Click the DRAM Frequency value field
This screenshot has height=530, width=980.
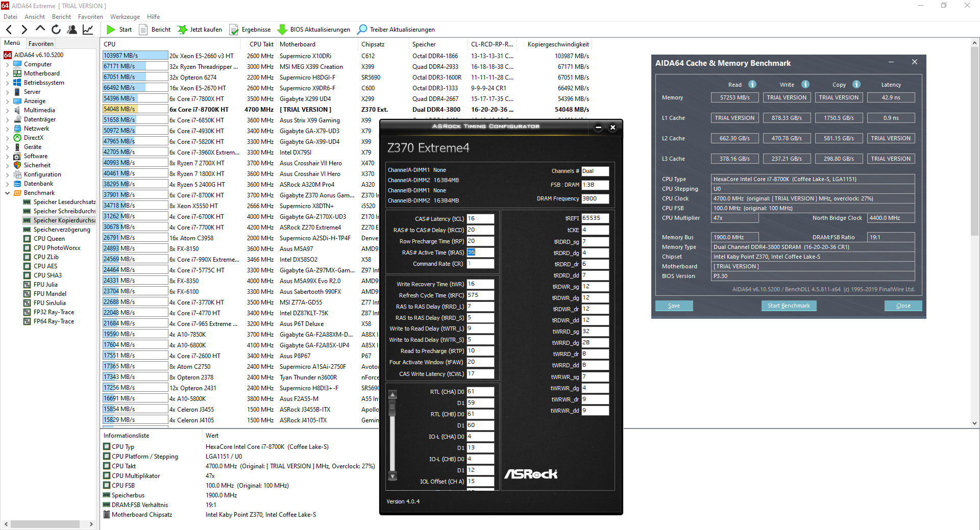tap(595, 199)
